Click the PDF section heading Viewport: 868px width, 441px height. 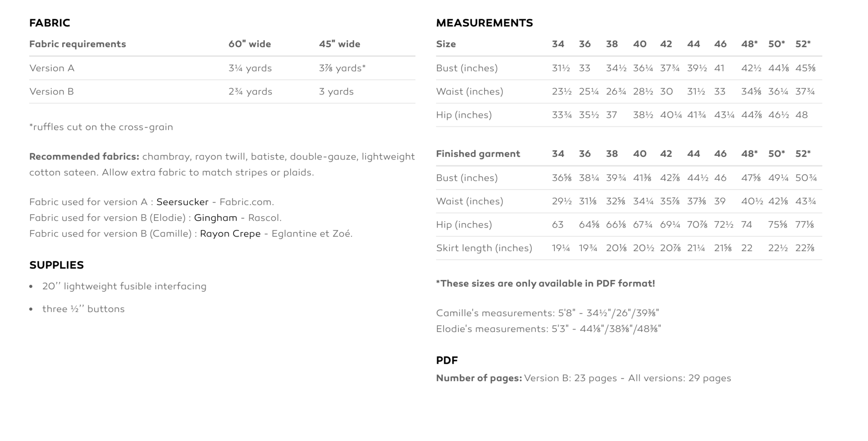(x=447, y=360)
